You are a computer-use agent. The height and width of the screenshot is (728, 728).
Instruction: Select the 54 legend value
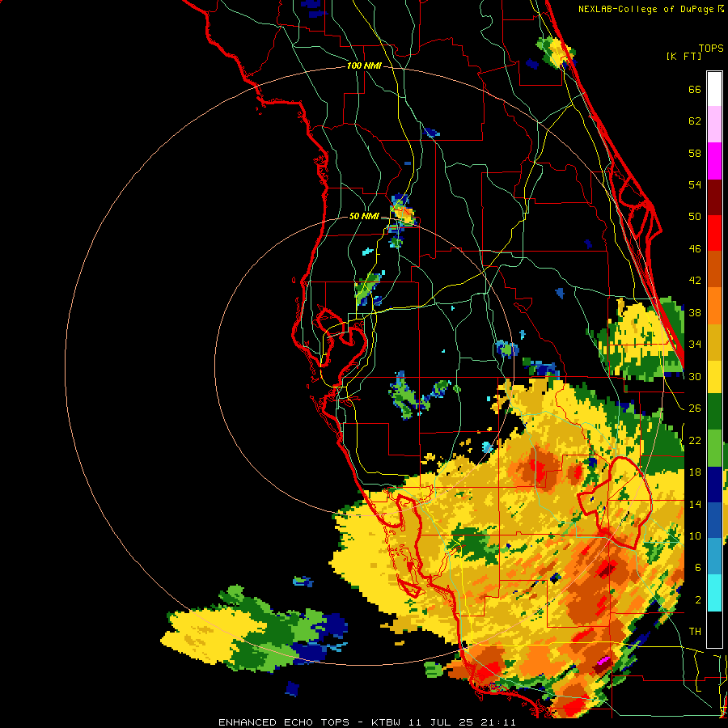pyautogui.click(x=695, y=184)
